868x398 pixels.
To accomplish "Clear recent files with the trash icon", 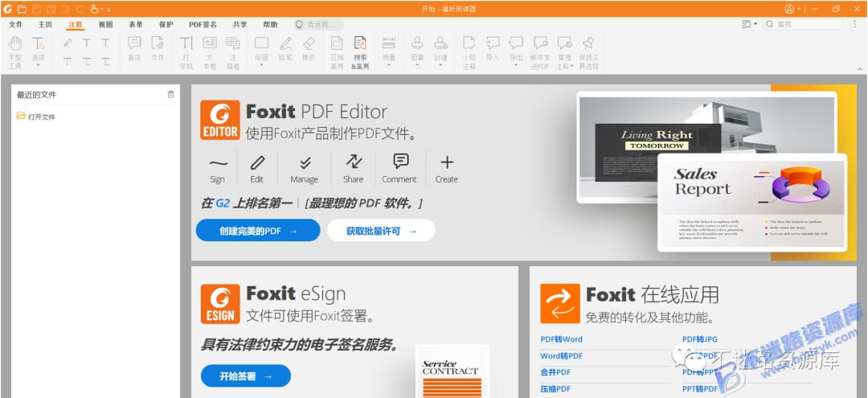I will tap(170, 95).
